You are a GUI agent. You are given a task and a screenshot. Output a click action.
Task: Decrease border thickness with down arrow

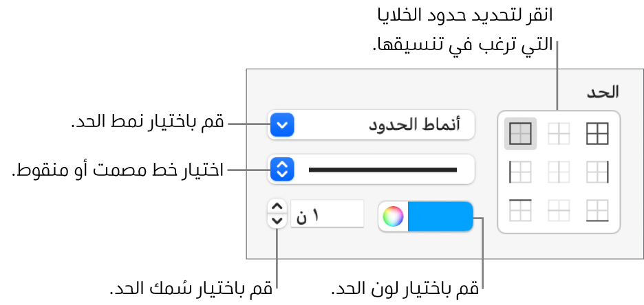pos(277,221)
